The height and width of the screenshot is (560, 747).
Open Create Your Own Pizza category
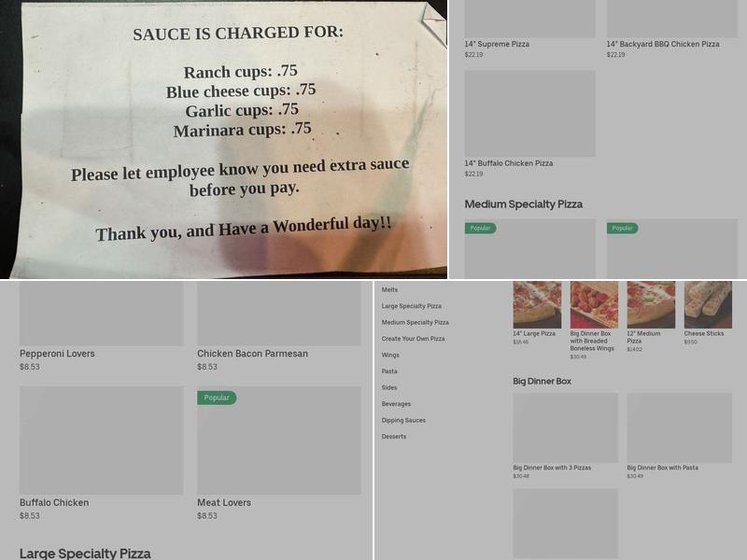pyautogui.click(x=413, y=339)
